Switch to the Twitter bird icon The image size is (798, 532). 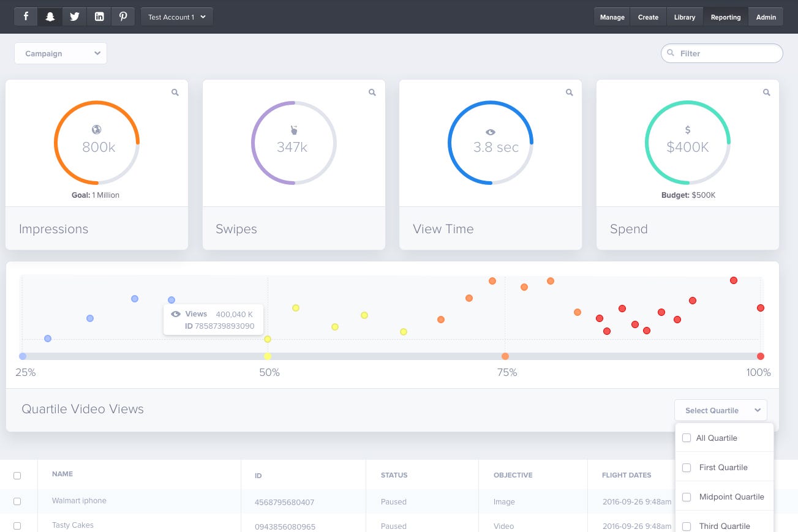[75, 17]
